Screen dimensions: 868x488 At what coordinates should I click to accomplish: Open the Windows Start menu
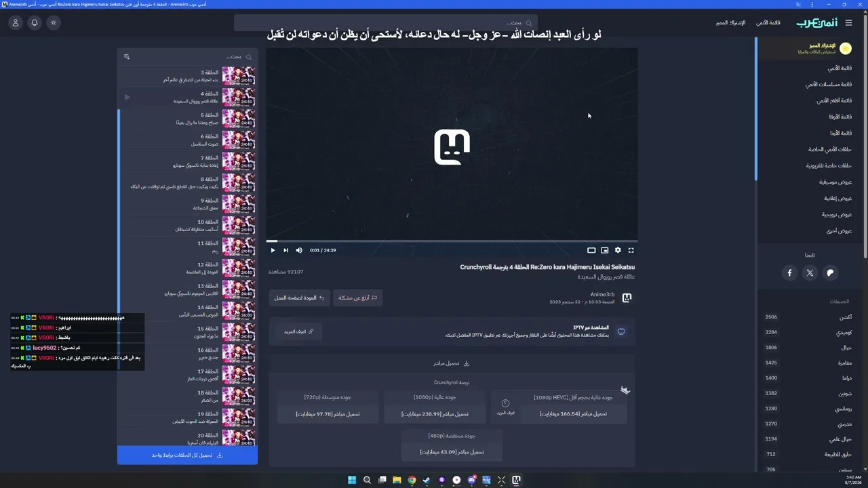click(x=352, y=480)
